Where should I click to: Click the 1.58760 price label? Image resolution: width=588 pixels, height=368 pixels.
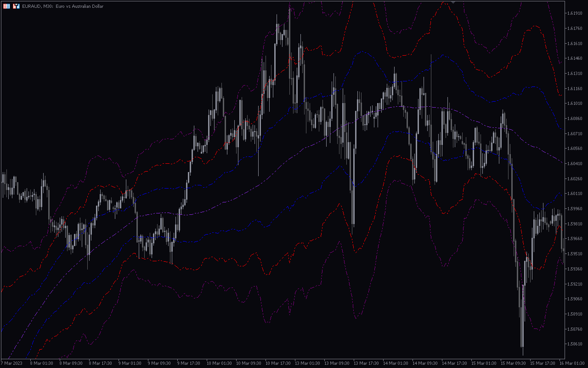click(x=575, y=329)
